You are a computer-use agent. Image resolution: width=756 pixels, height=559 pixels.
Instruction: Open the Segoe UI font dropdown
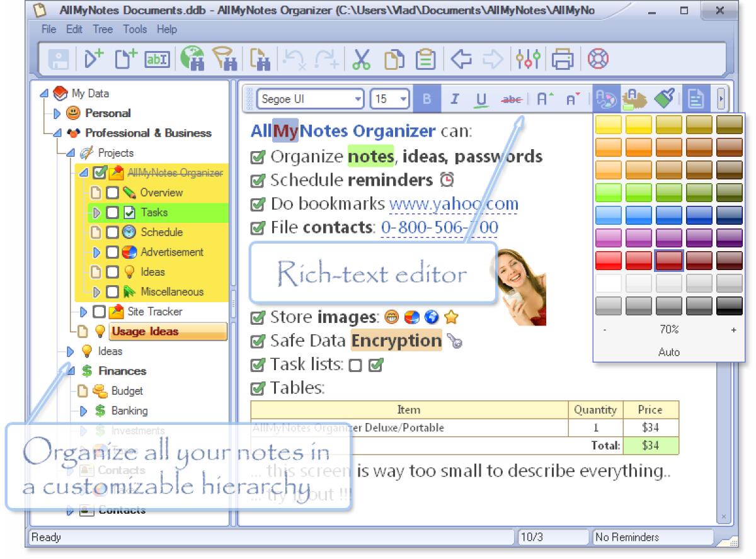pos(310,99)
